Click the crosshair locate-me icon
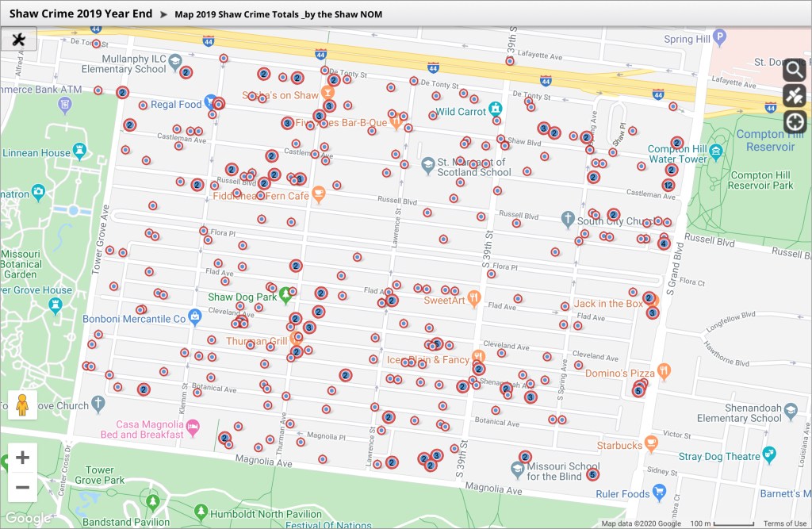Viewport: 812px width, 529px height. (795, 122)
